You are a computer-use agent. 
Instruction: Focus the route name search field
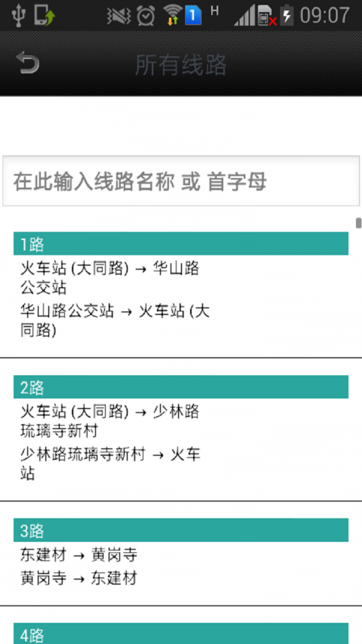click(x=181, y=182)
